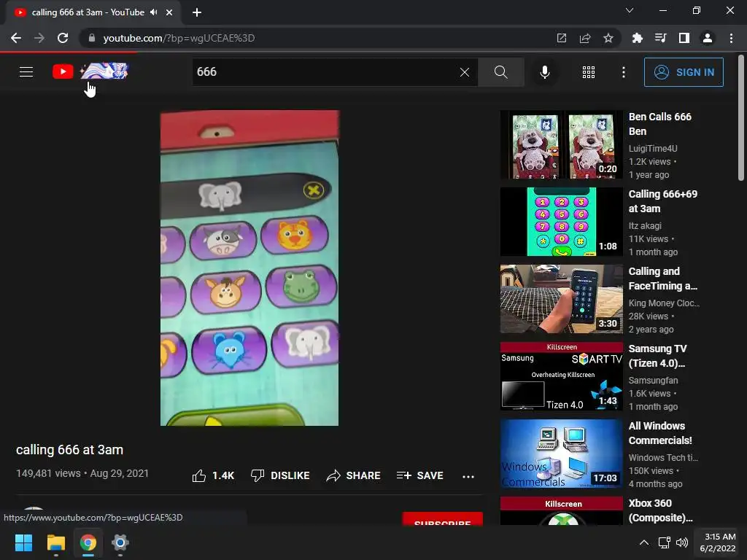
Task: Open volume speaker icon in system tray
Action: (x=682, y=542)
